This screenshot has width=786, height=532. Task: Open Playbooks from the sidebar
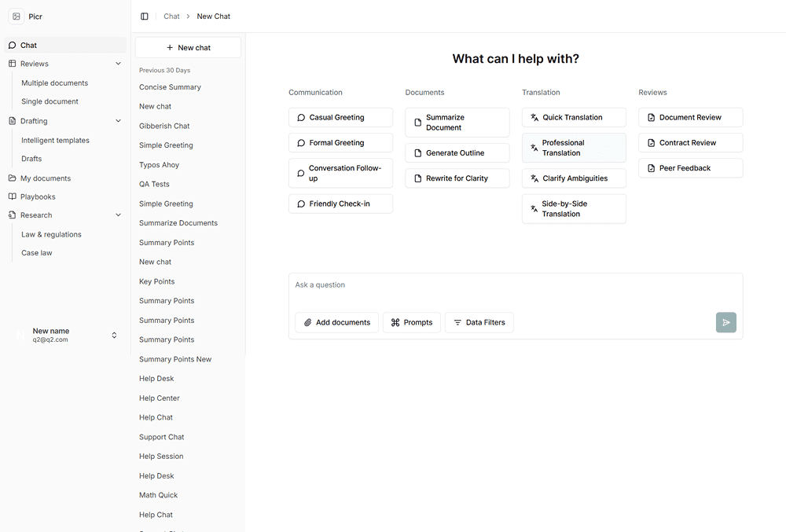tap(38, 196)
